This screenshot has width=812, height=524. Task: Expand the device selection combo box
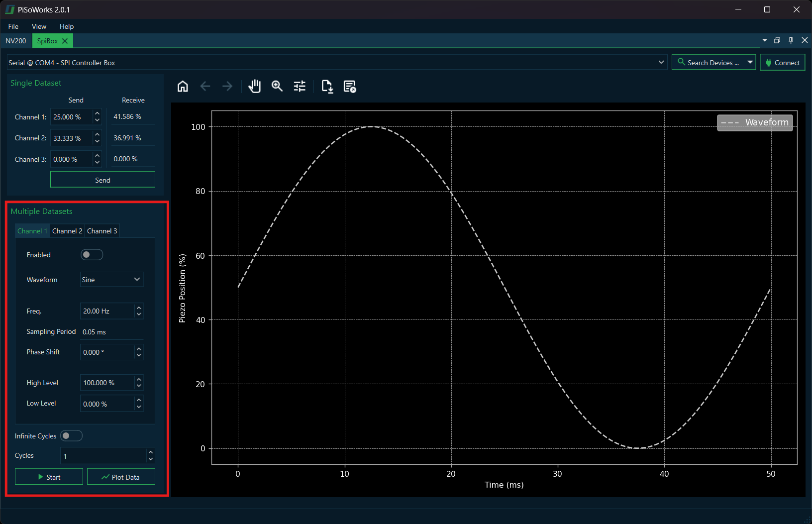(661, 62)
